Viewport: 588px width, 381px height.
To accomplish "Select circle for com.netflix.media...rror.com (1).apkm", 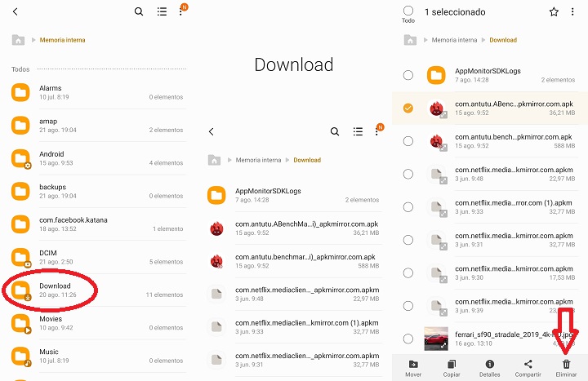I will [x=408, y=207].
